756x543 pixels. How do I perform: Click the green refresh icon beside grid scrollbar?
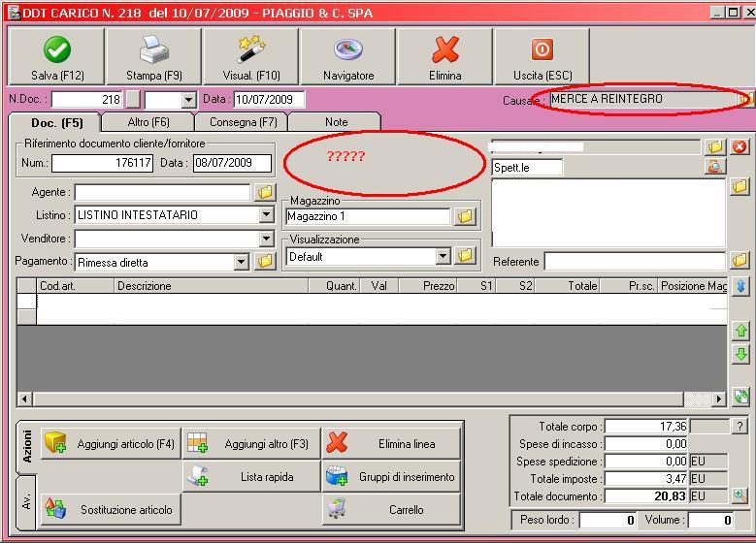741,397
